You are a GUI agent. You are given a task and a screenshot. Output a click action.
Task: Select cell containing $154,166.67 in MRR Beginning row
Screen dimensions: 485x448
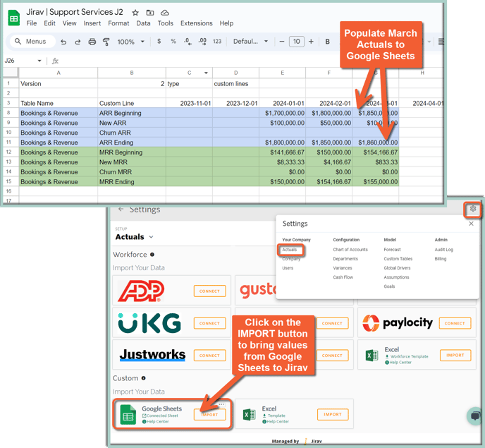(376, 152)
